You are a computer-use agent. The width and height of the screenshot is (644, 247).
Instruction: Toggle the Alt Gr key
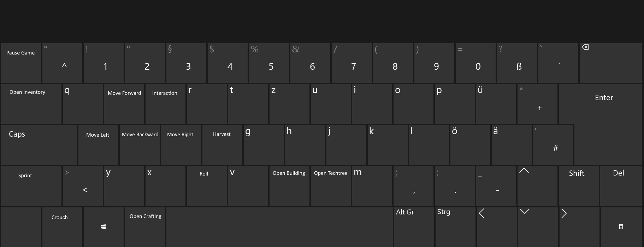click(414, 226)
